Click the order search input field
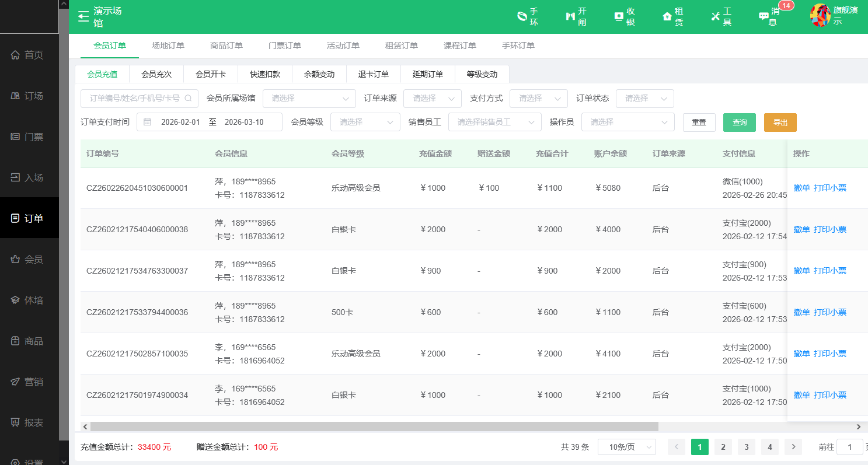 point(134,98)
